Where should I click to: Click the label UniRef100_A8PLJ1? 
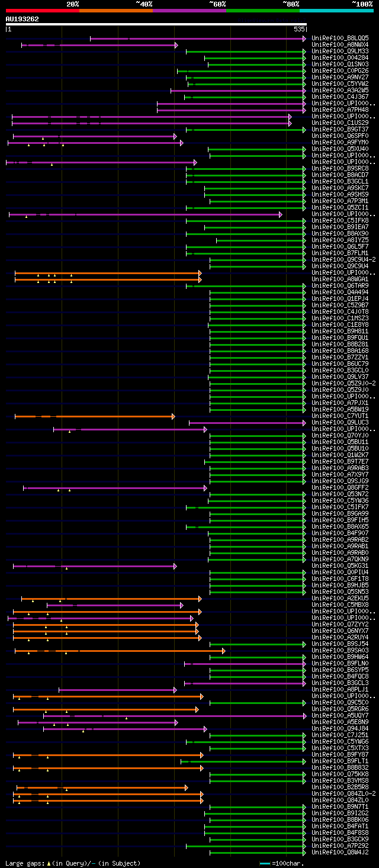pos(340,690)
